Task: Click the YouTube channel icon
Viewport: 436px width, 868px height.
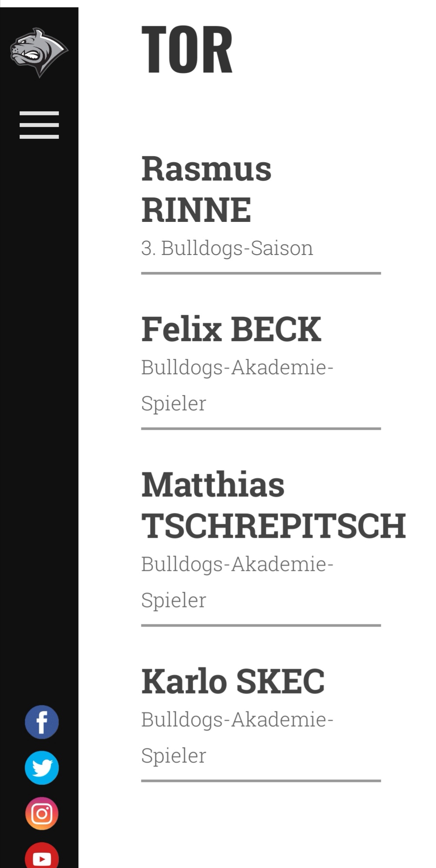Action: (42, 857)
